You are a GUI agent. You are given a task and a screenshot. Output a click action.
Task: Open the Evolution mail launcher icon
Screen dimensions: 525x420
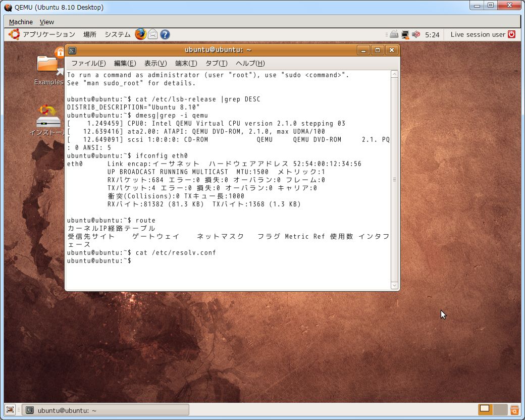click(x=152, y=34)
